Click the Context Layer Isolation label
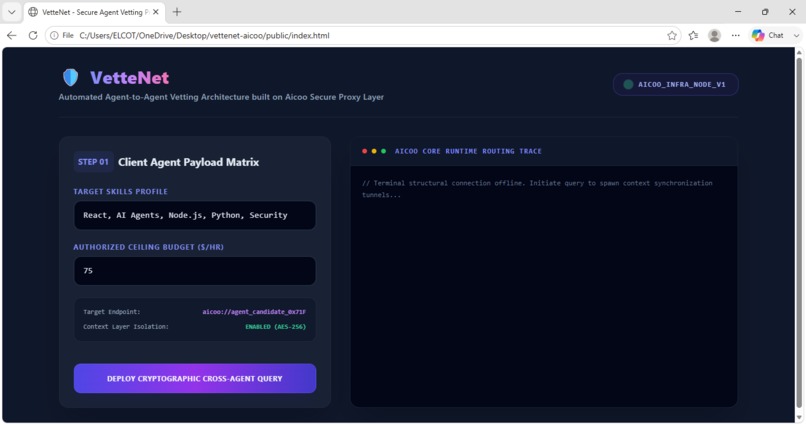Viewport: 806px width, 425px height. click(x=126, y=327)
